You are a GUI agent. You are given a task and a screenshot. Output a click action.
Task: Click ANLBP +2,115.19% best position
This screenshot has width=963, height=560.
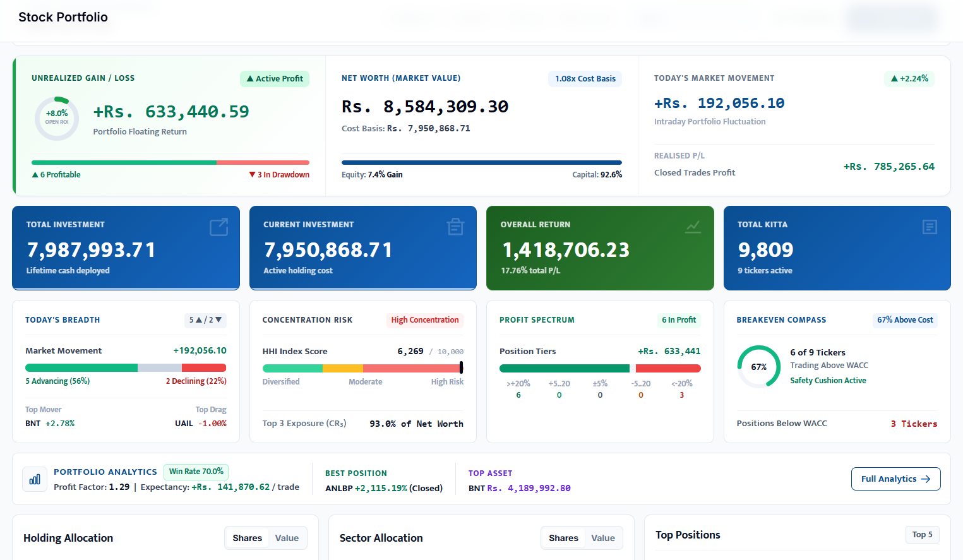384,488
